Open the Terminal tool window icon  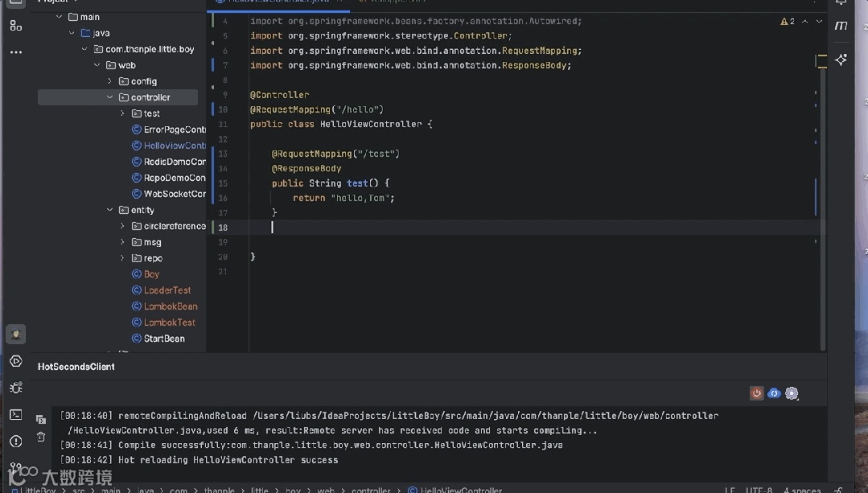click(15, 414)
